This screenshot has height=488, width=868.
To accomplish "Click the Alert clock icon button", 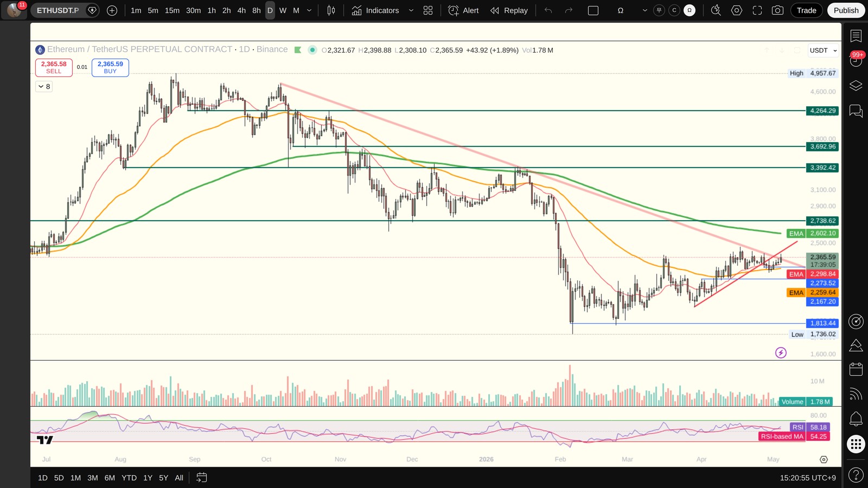I will (x=464, y=10).
